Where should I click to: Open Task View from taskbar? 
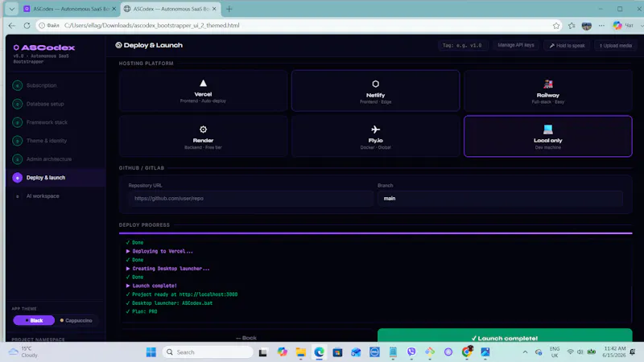click(263, 352)
